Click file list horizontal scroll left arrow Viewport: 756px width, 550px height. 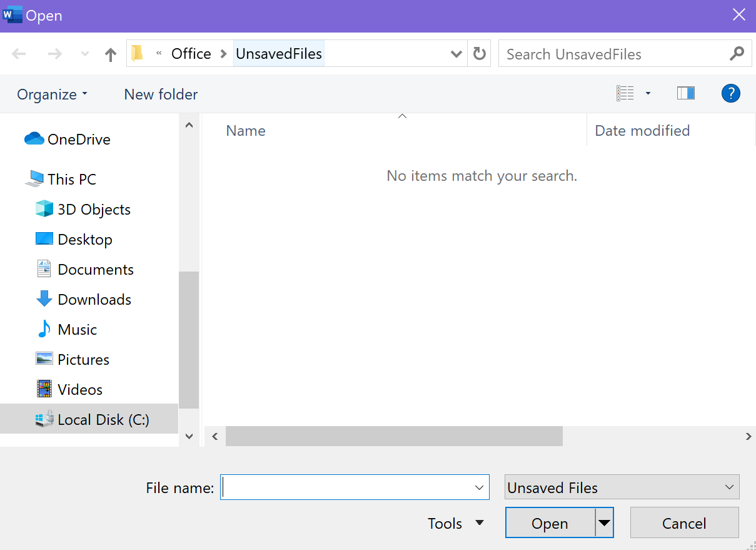(214, 437)
